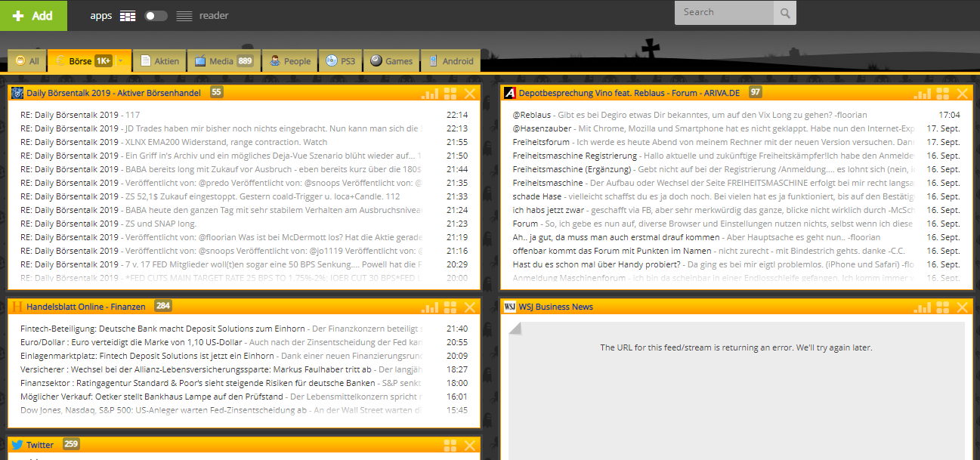Open post 'JD Trades haben mir bisher'
The height and width of the screenshot is (460, 980).
tap(244, 128)
